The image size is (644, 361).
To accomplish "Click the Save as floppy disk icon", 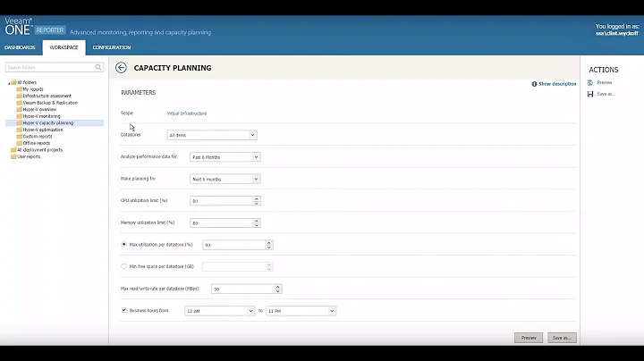I will point(590,94).
